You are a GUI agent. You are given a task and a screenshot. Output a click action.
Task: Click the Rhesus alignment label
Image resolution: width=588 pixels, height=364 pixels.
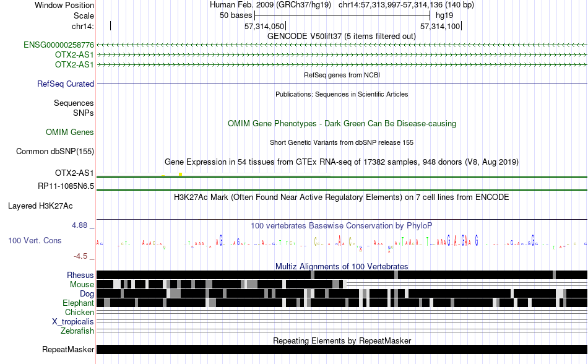(80, 275)
